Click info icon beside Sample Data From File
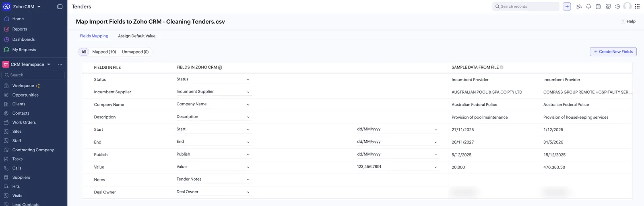Screen dimensions: 644x206 tap(502, 68)
